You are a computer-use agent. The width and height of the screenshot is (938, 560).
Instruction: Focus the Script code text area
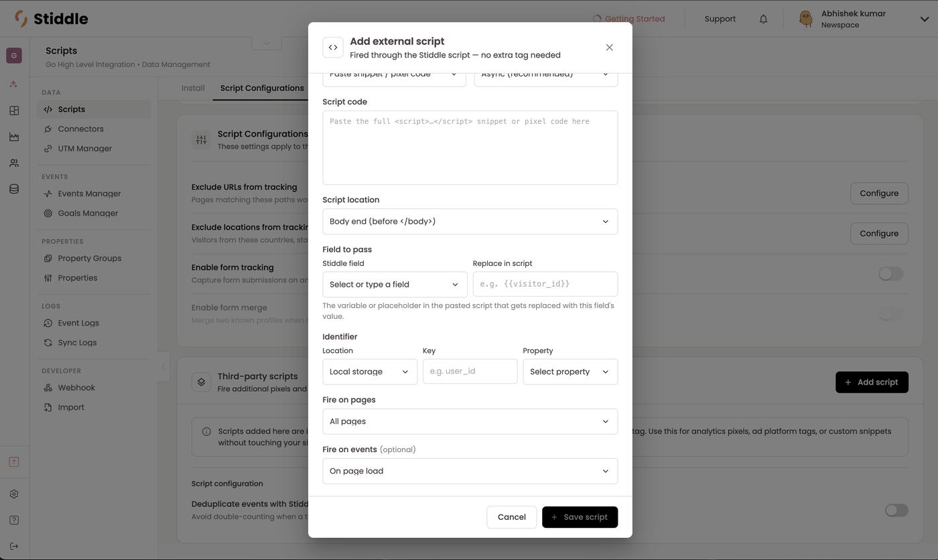pos(470,147)
